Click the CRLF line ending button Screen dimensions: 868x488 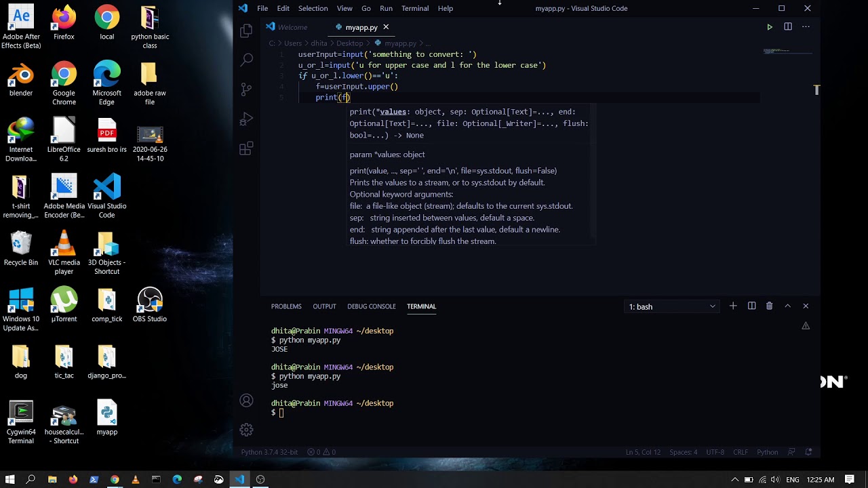point(741,452)
